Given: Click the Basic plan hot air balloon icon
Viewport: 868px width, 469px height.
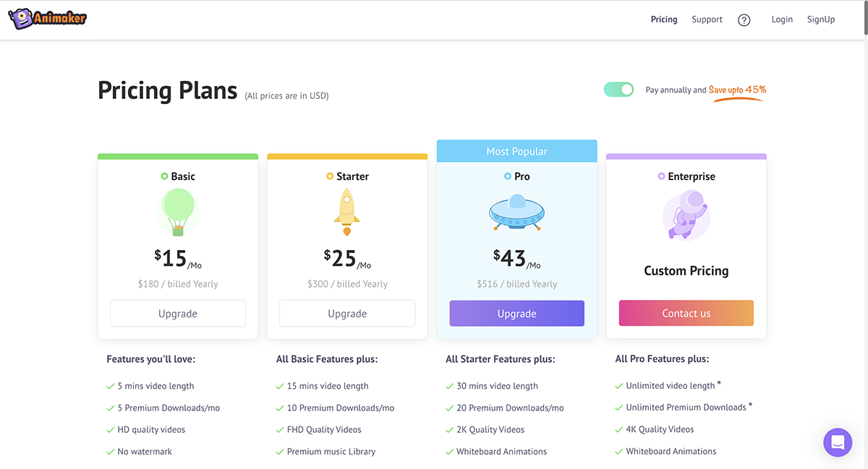Looking at the screenshot, I should pyautogui.click(x=178, y=212).
